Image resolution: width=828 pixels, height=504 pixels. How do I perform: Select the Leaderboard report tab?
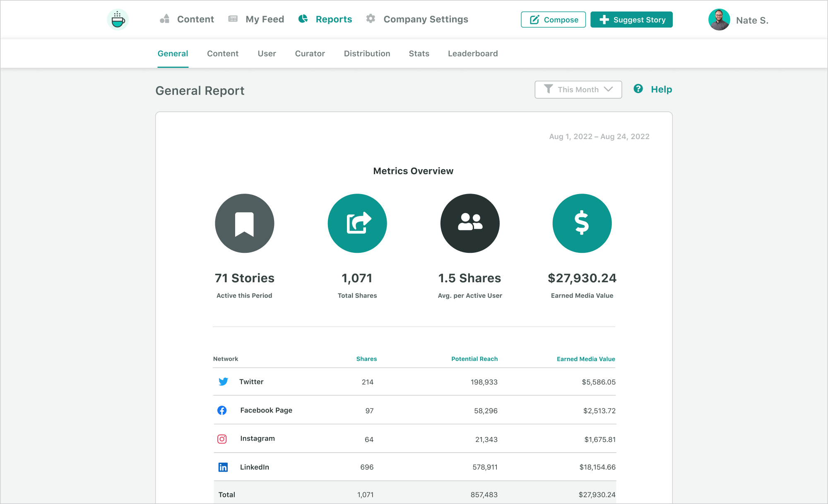pos(473,53)
